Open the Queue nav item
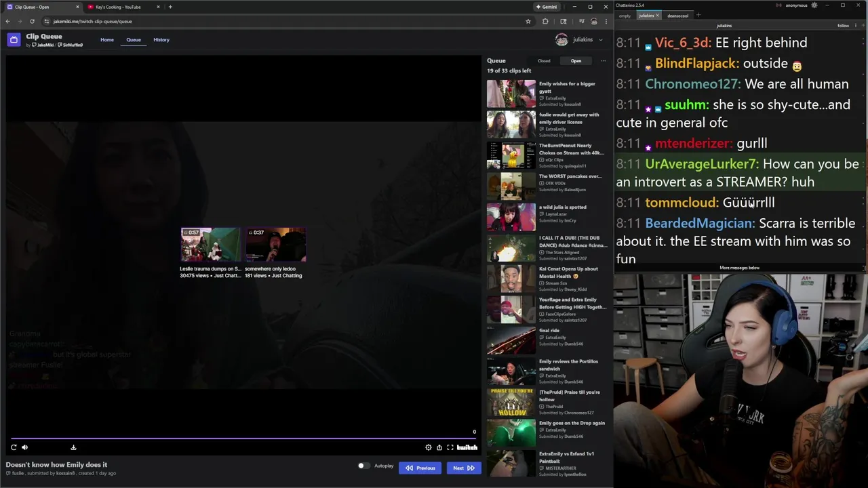Screen dimensions: 868x488 (x=134, y=40)
